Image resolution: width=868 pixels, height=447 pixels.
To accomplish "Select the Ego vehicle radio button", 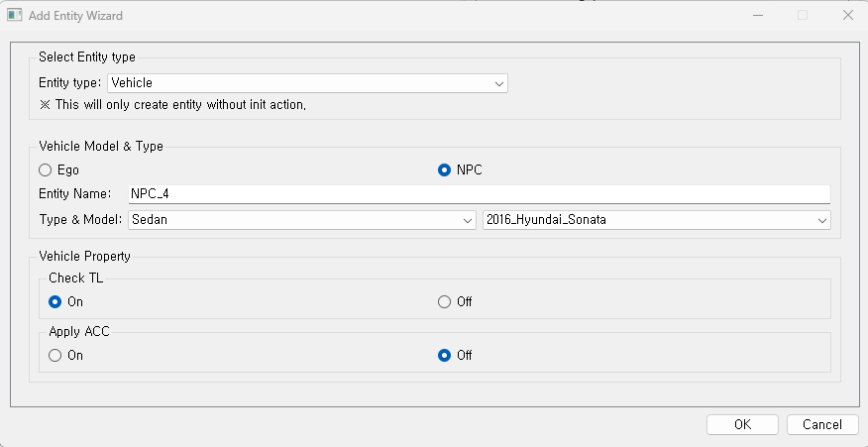I will point(46,169).
